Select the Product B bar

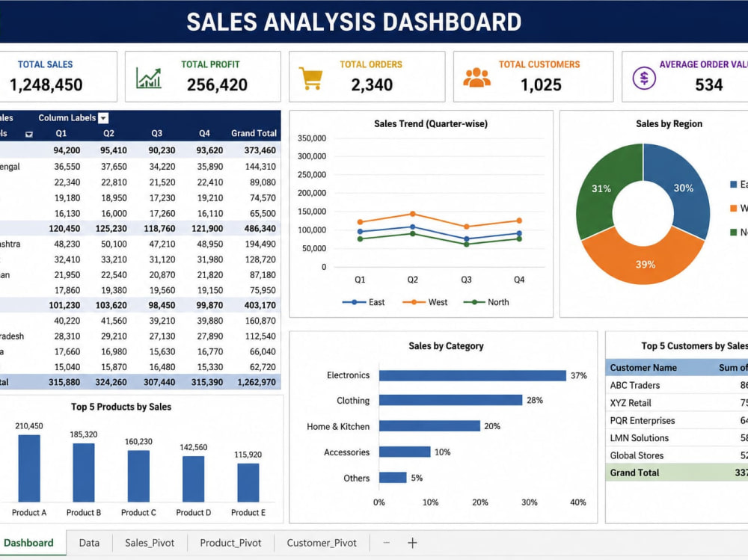84,473
